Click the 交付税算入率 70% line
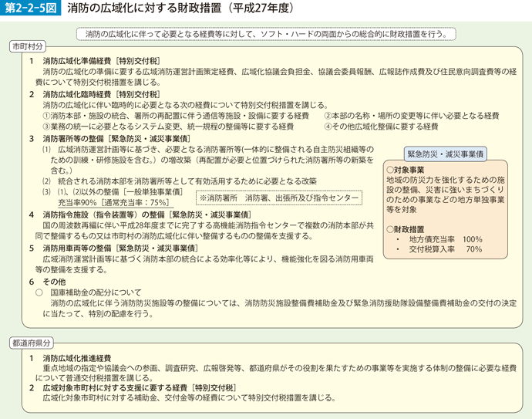Screen dimensions: 532x419 pos(439,249)
